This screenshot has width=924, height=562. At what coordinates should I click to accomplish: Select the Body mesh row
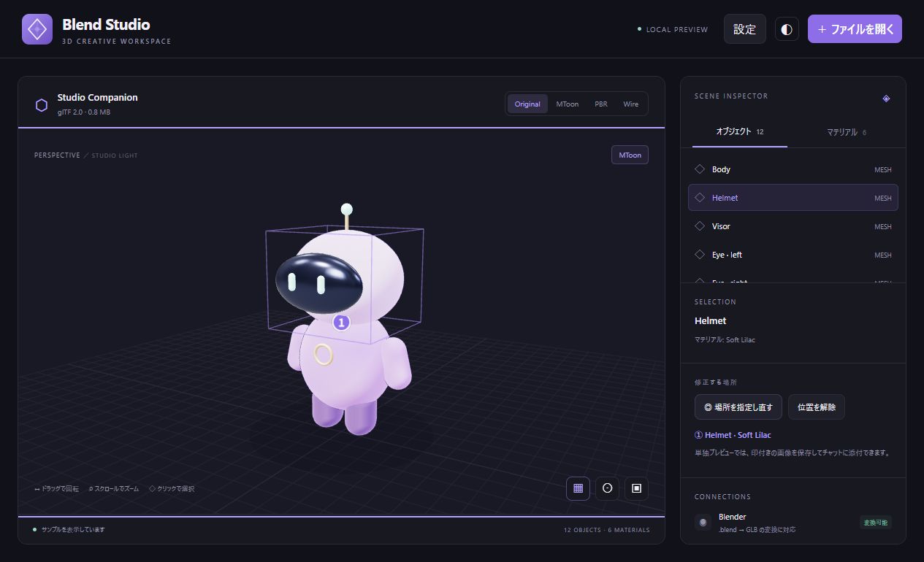click(793, 169)
